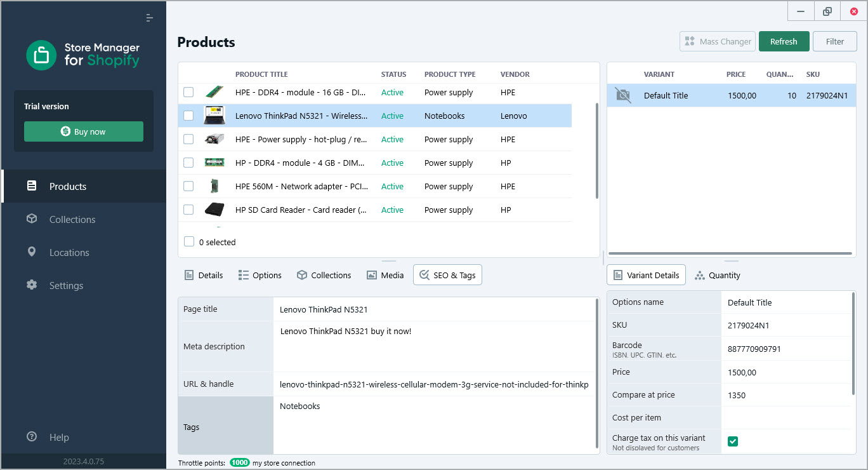The image size is (868, 470).
Task: Sort by the Product Title column header
Action: (x=261, y=74)
